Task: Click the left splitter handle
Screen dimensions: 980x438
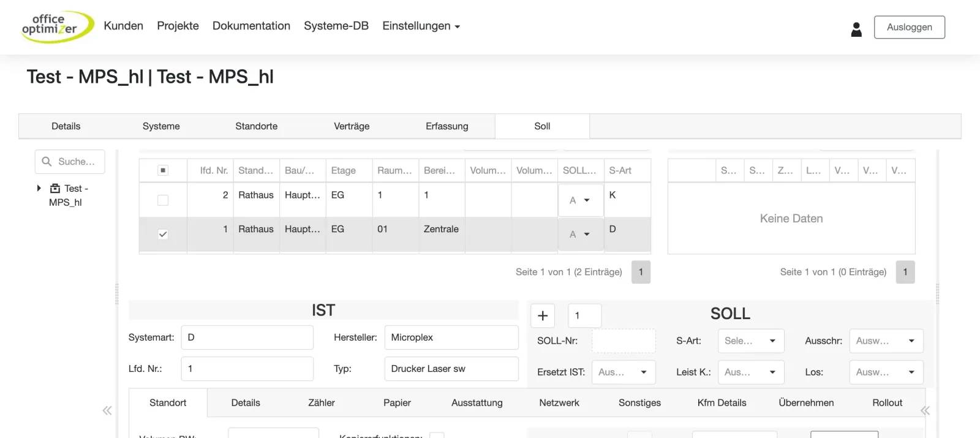Action: 117,294
